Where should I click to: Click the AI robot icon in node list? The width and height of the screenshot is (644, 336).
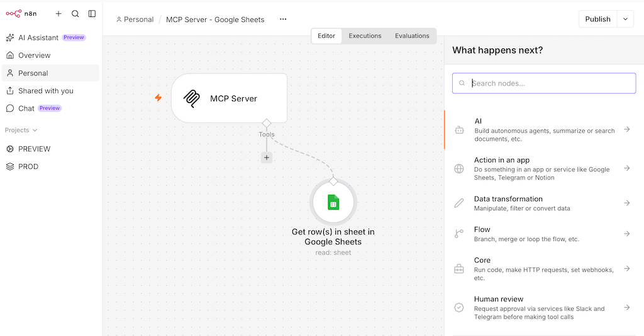point(459,130)
